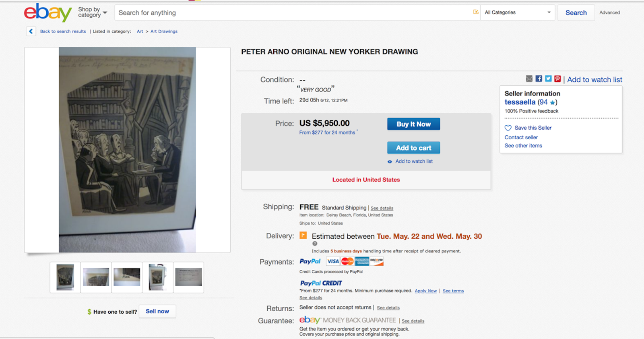
Task: Open the All Categories dropdown
Action: (x=518, y=12)
